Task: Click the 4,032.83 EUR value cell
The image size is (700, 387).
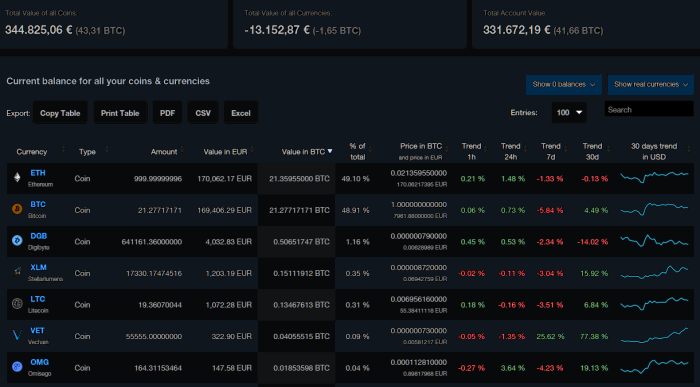Action: (229, 242)
